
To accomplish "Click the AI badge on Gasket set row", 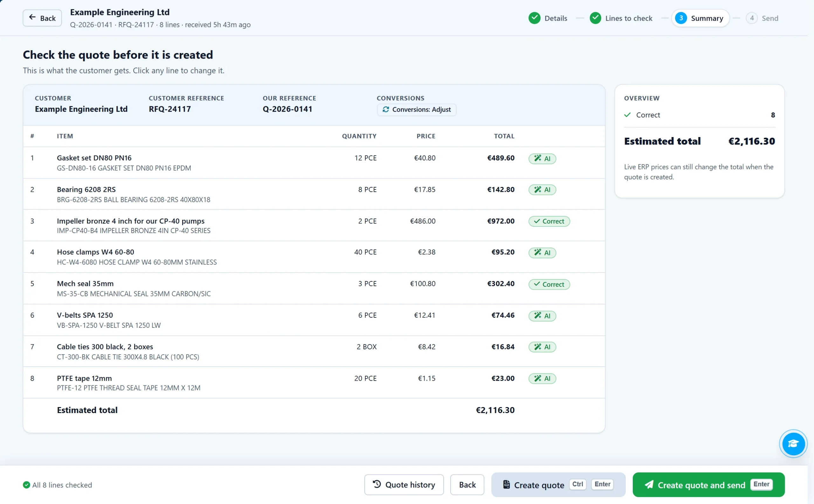I will (x=542, y=159).
